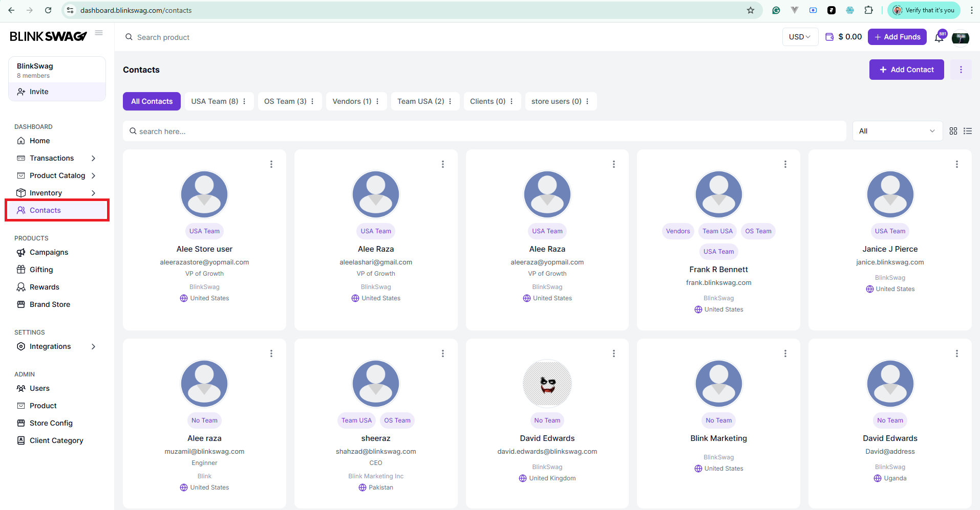This screenshot has height=510, width=980.
Task: Click the Vendors tag on Frank R Bennett
Action: (678, 231)
